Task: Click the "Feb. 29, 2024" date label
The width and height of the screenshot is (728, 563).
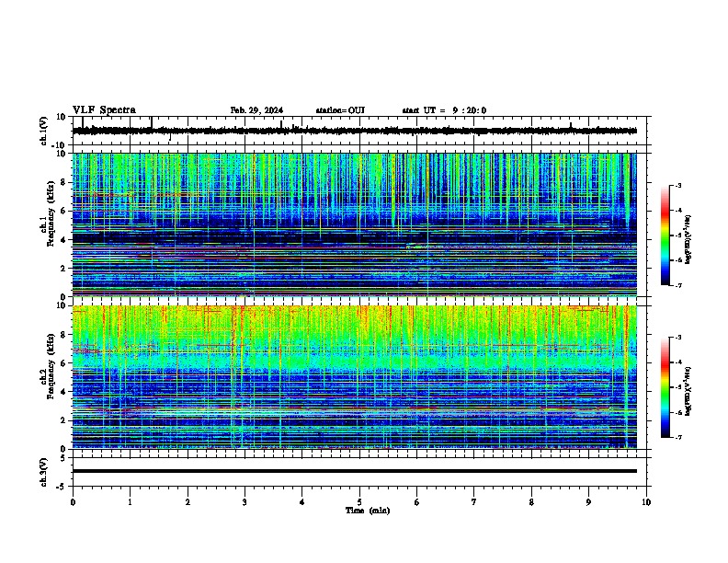Action: tap(256, 110)
